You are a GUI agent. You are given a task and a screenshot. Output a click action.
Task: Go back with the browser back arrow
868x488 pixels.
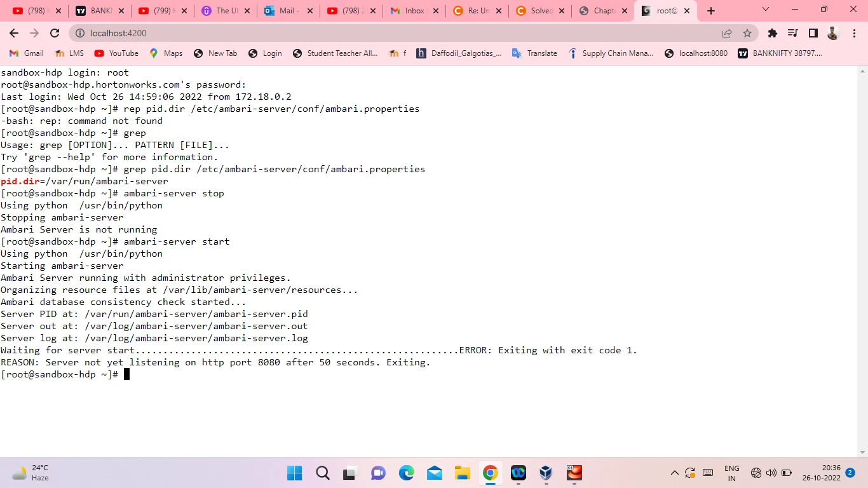14,33
